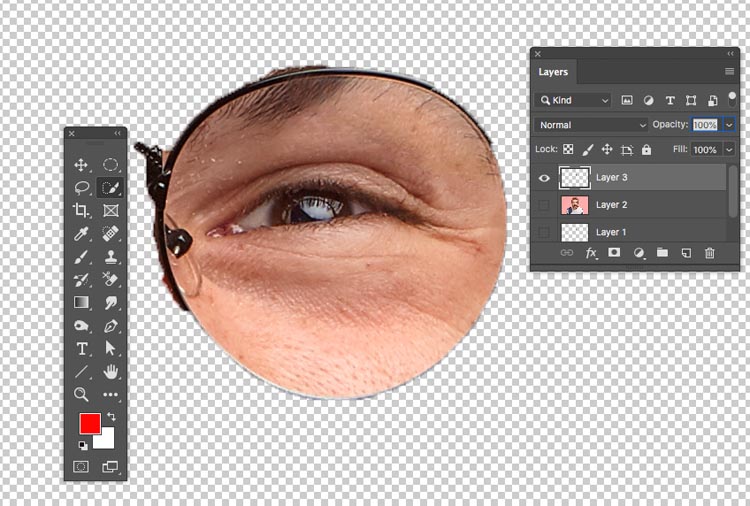Click the delete layer trash button
Image resolution: width=750 pixels, height=506 pixels.
click(710, 253)
